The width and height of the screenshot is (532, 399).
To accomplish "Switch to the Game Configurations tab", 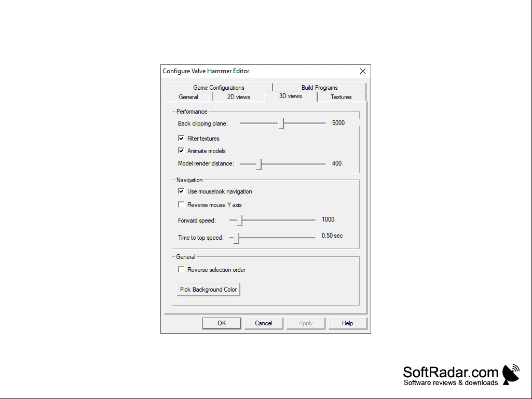I will click(x=219, y=88).
